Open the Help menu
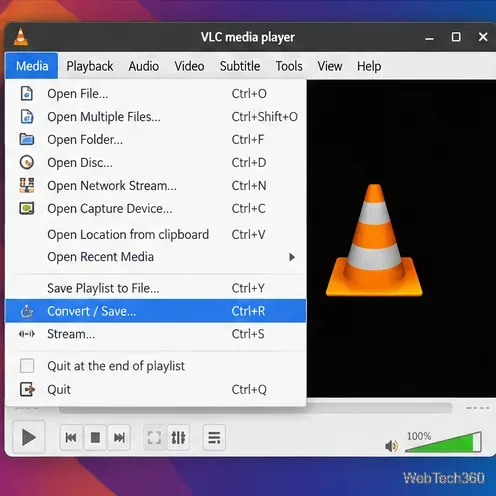Viewport: 496px width, 496px height. pyautogui.click(x=369, y=66)
